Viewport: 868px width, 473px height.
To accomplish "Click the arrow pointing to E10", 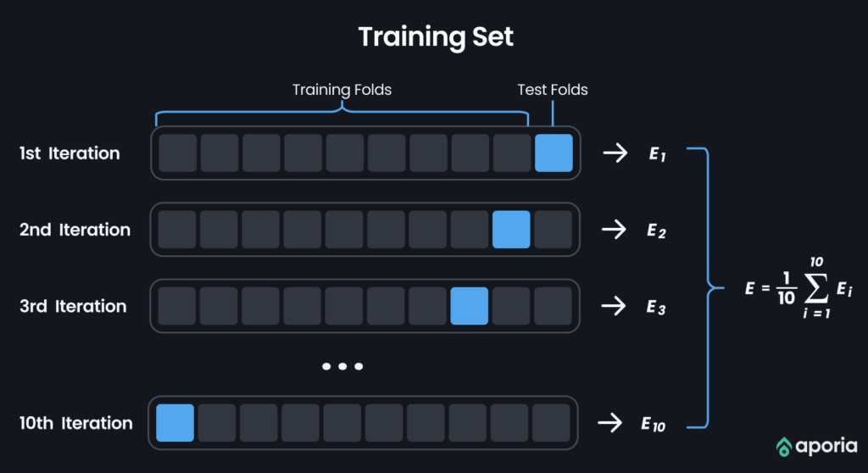I will (x=610, y=423).
